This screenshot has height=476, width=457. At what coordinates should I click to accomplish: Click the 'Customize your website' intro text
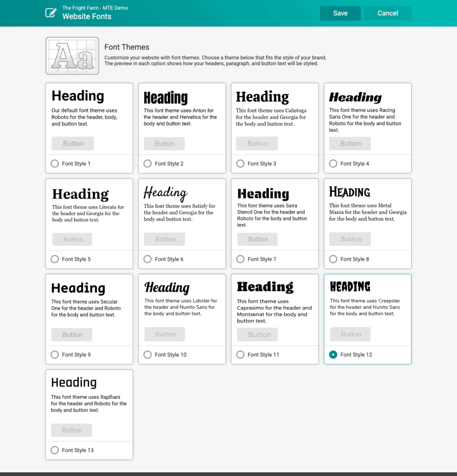(x=215, y=60)
